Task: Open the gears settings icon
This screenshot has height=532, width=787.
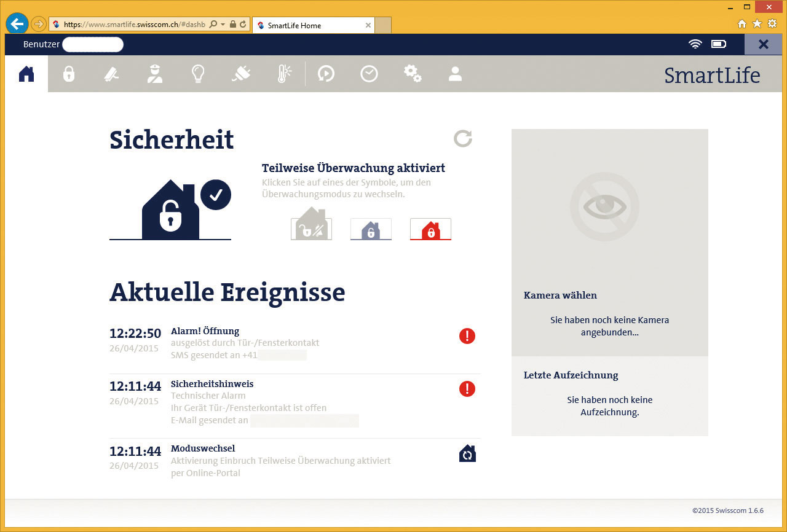Action: tap(413, 74)
